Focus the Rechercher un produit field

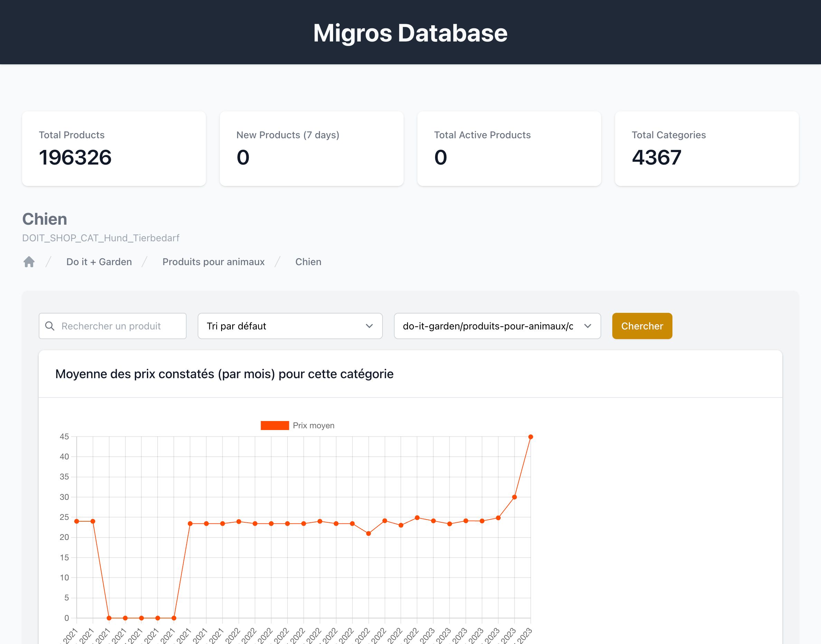[113, 326]
